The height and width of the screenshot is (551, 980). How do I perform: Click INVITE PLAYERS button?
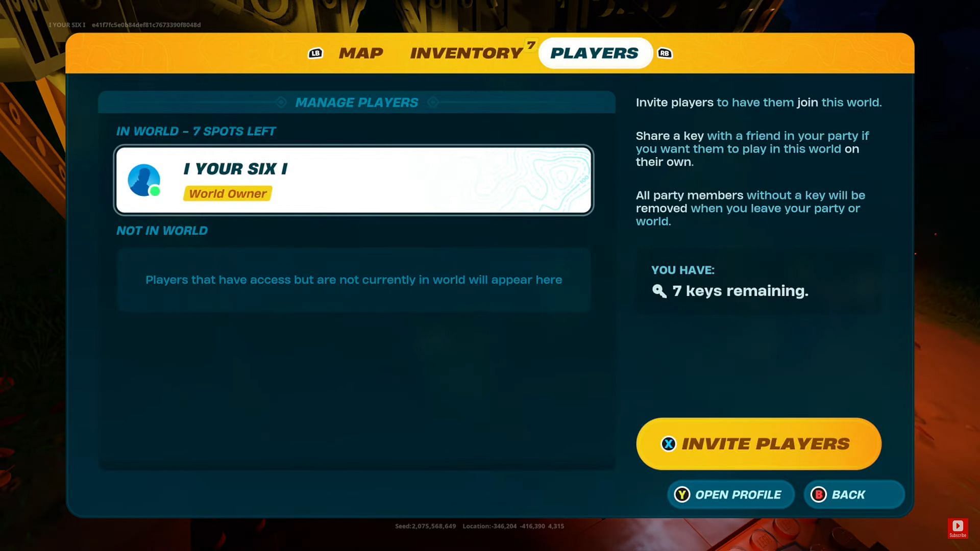tap(758, 443)
